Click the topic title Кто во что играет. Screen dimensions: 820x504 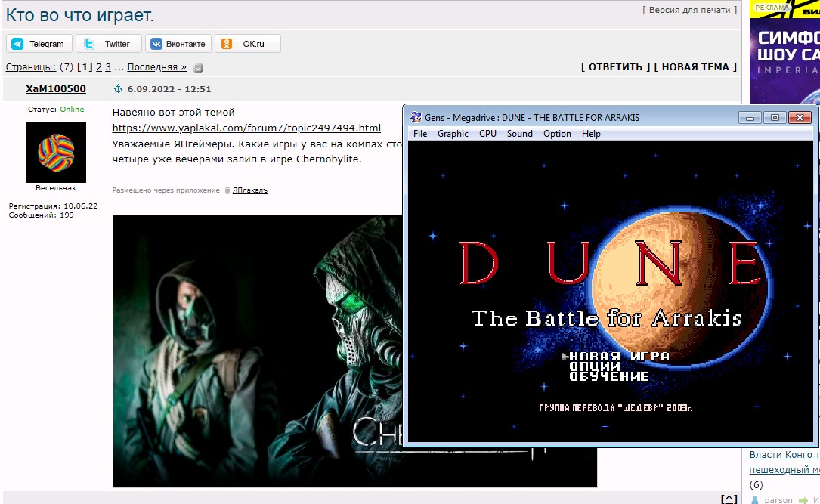click(79, 15)
